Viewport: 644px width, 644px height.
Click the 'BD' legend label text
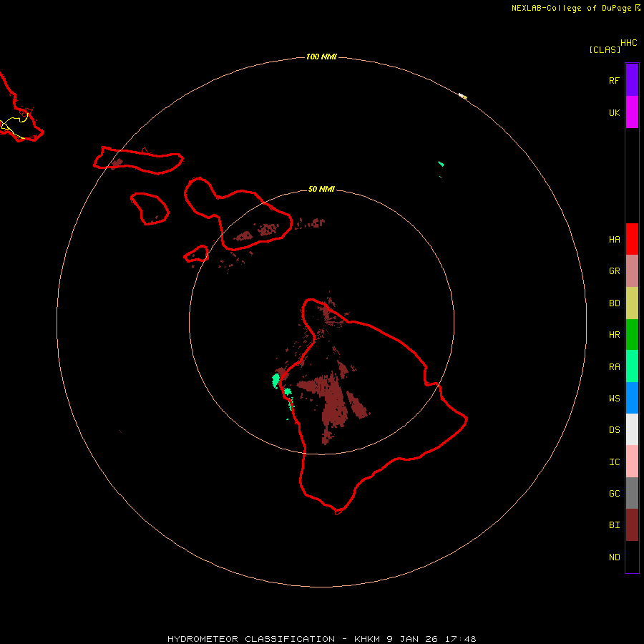[x=614, y=303]
